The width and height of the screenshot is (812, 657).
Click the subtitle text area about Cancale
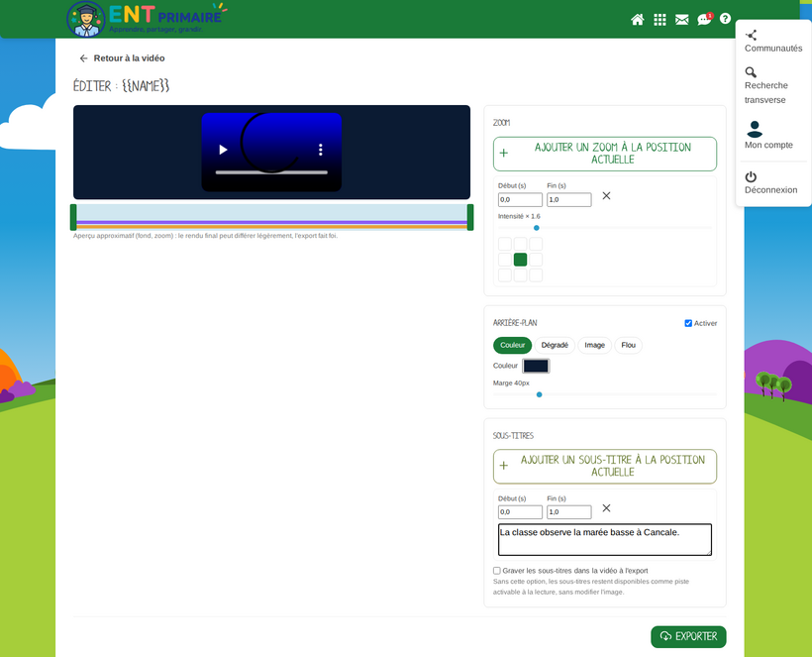(605, 540)
